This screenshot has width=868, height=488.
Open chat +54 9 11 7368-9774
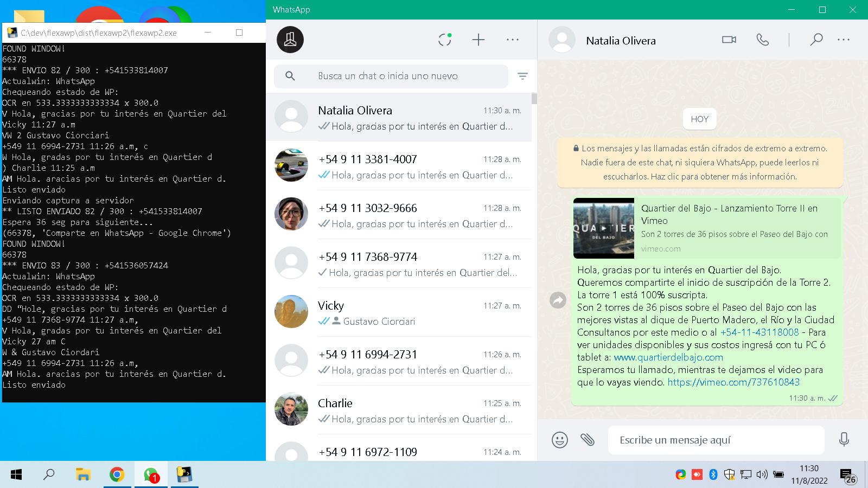[x=399, y=264]
